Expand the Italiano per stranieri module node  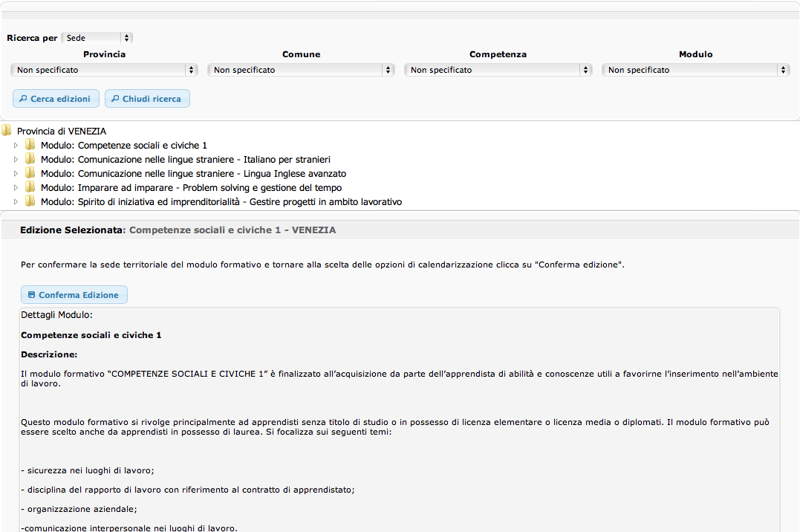tap(16, 159)
